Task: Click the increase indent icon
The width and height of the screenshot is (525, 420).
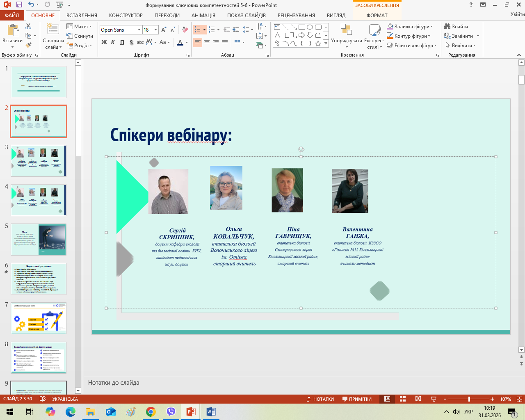Action: (236, 30)
